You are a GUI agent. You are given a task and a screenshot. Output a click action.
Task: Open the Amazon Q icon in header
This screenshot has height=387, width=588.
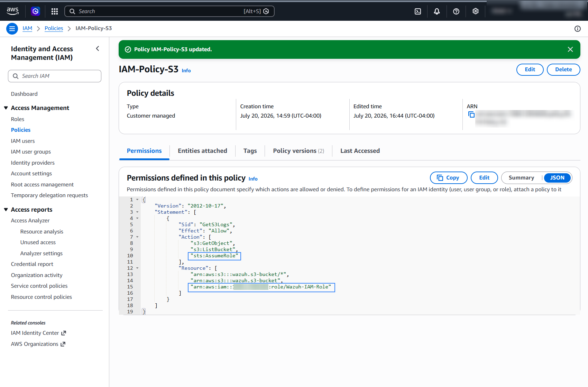click(x=35, y=11)
